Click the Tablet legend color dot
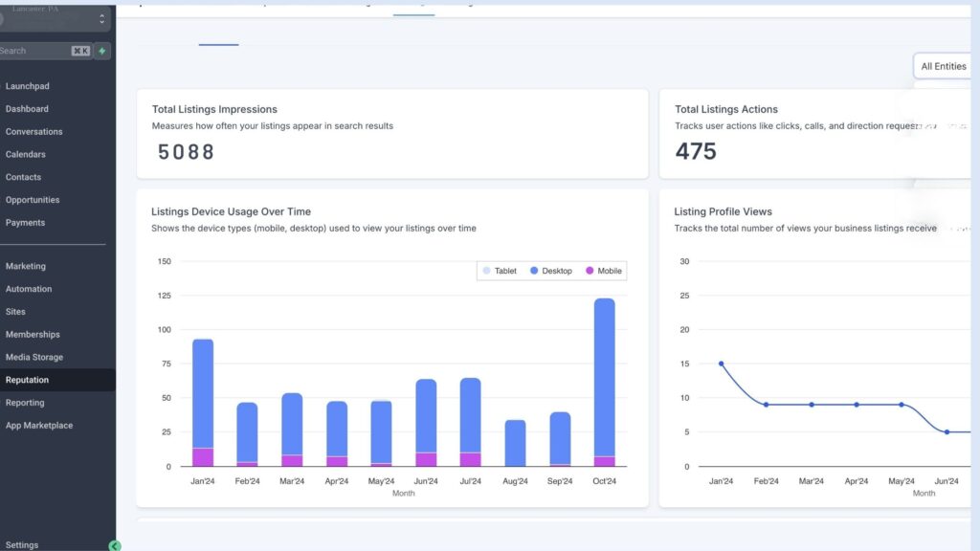Image resolution: width=980 pixels, height=551 pixels. [x=486, y=271]
